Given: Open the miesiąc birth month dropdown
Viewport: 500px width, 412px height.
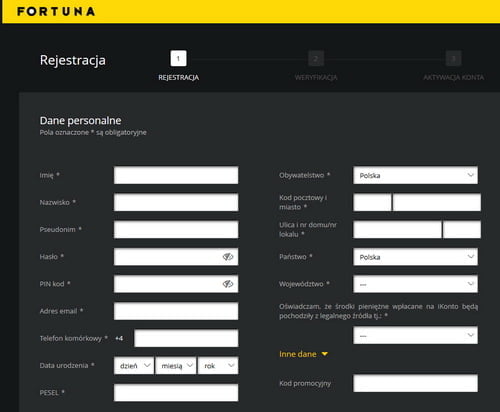Looking at the screenshot, I should 176,366.
